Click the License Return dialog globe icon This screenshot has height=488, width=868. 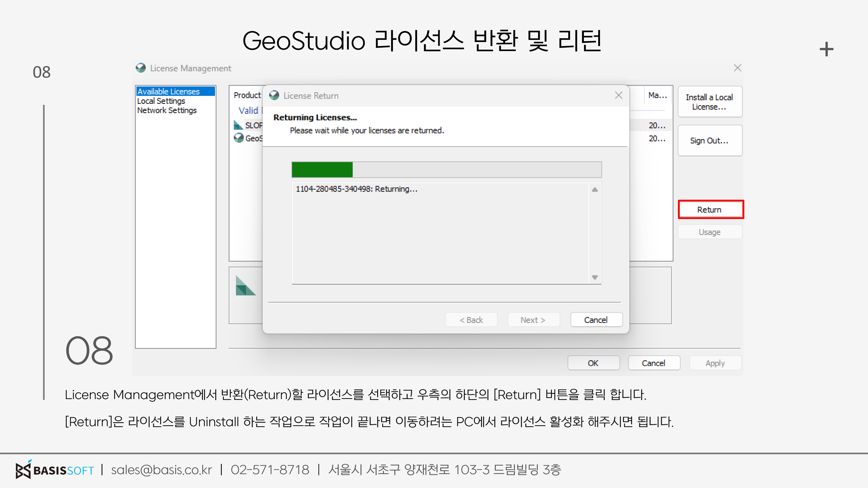pyautogui.click(x=274, y=95)
